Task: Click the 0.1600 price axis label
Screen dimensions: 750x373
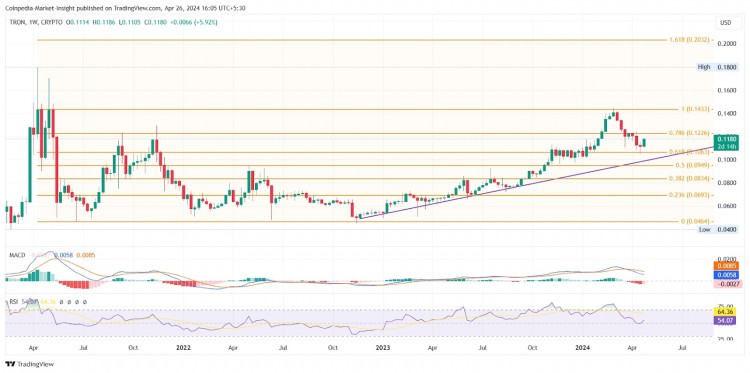Action: tap(726, 90)
